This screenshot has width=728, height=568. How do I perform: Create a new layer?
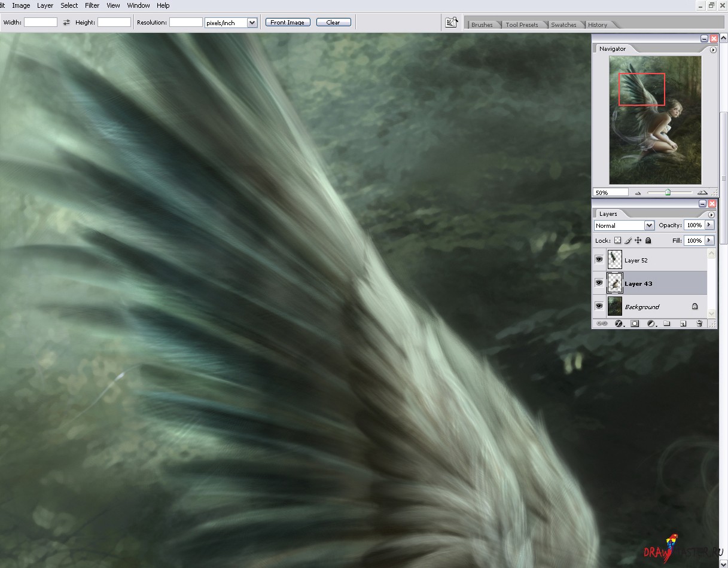point(683,323)
